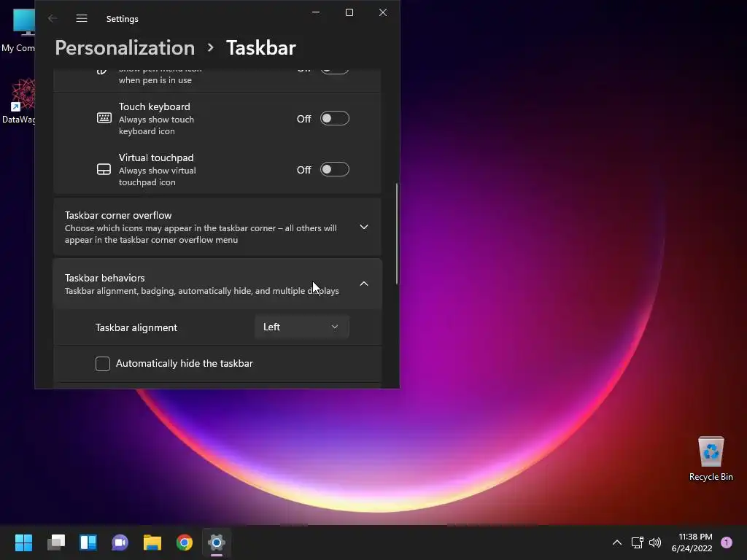Go to Personalization in the breadcrumb
Image resolution: width=747 pixels, height=560 pixels.
pos(125,47)
